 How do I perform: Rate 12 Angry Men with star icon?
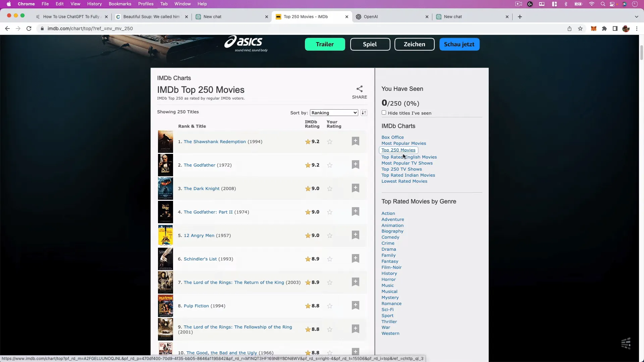coord(330,236)
